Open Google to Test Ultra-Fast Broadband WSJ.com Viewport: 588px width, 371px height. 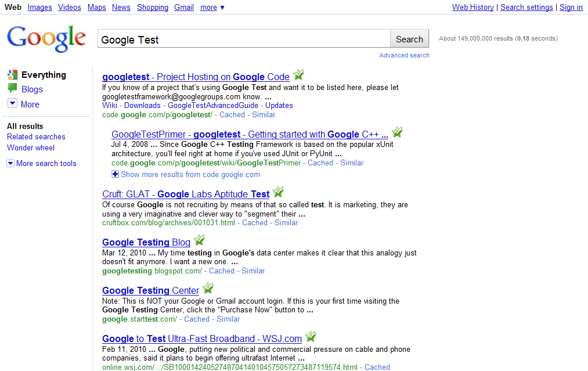[202, 338]
